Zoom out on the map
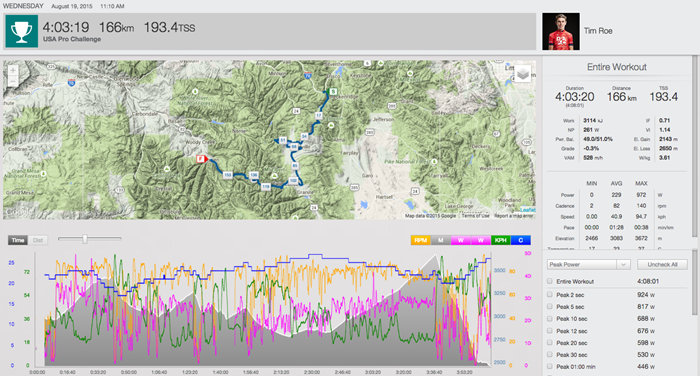 click(x=13, y=81)
